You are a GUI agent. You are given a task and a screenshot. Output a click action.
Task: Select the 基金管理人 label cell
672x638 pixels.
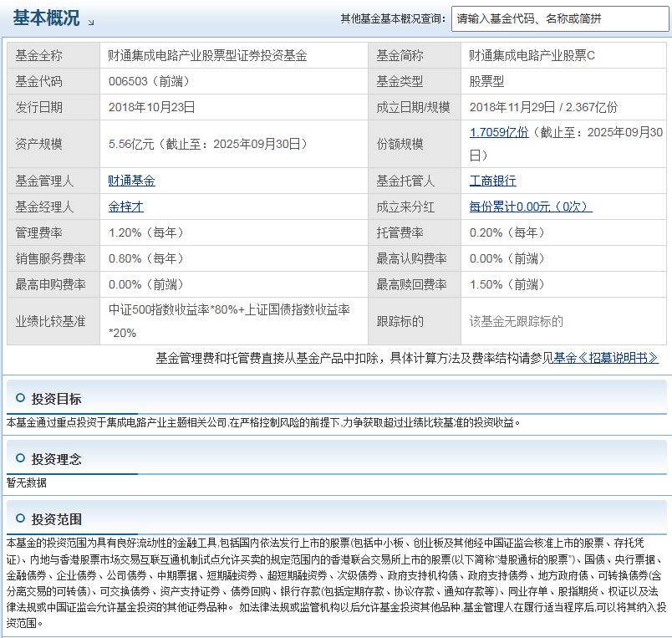pyautogui.click(x=53, y=181)
